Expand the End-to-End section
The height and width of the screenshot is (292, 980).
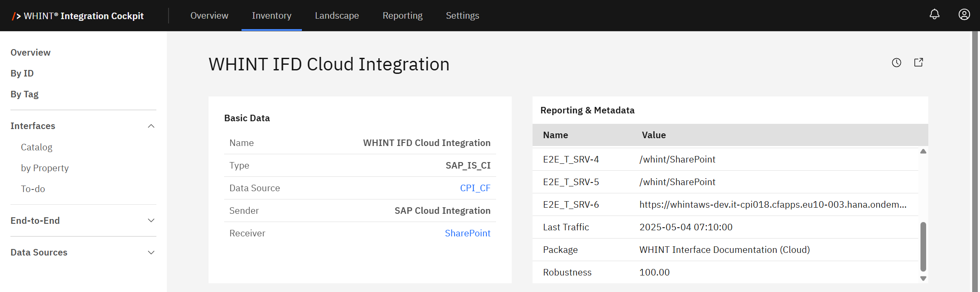pos(151,221)
